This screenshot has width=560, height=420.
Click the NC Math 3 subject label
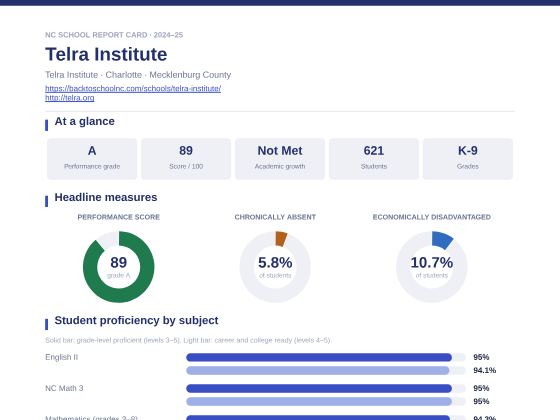pos(64,388)
